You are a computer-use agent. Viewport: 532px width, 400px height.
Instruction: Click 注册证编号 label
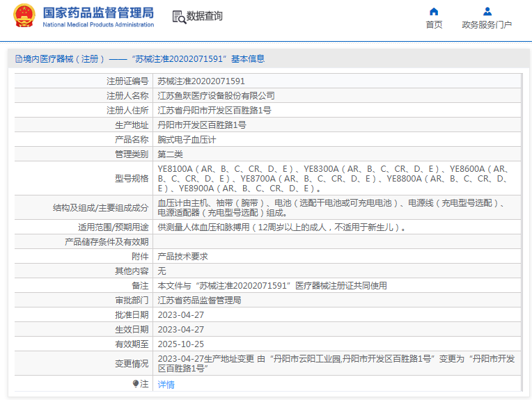pos(127,81)
